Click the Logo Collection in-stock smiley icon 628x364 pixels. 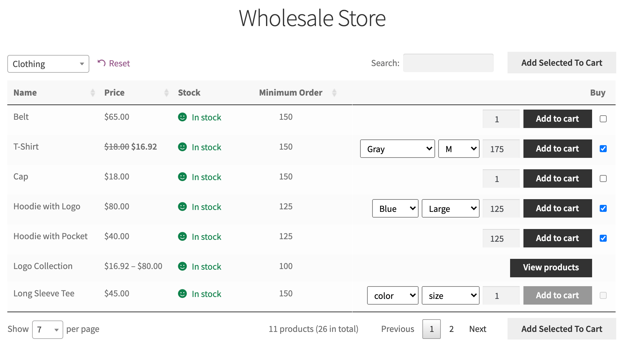coord(182,266)
